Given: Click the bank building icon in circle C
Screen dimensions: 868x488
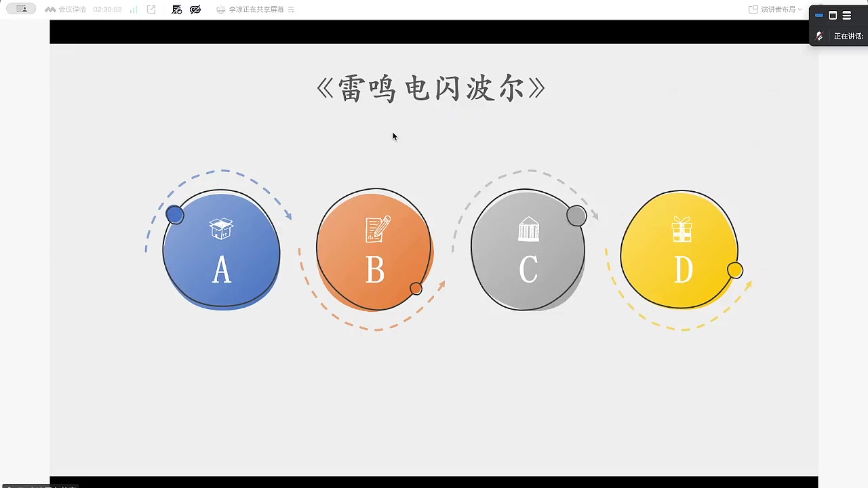Looking at the screenshot, I should tap(528, 229).
